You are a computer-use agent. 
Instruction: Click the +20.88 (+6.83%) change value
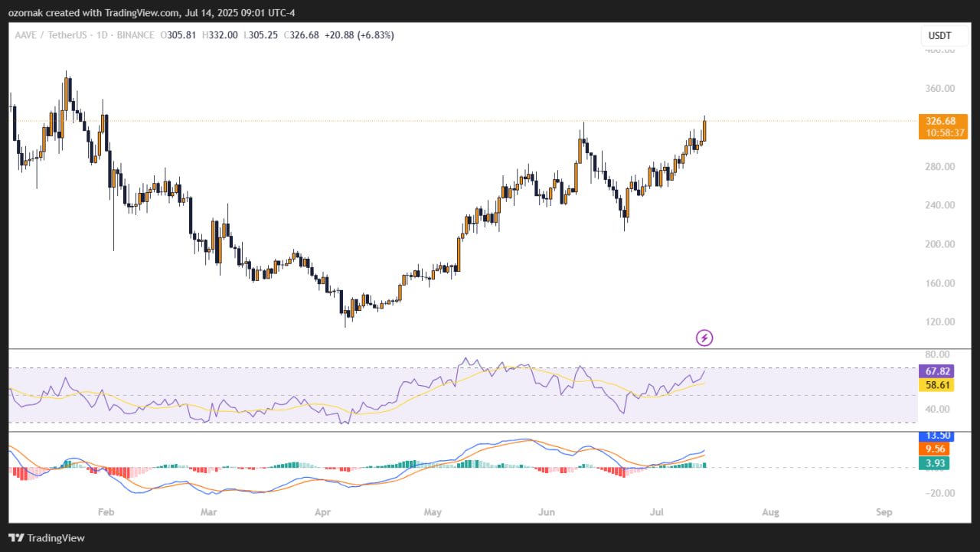tap(359, 35)
